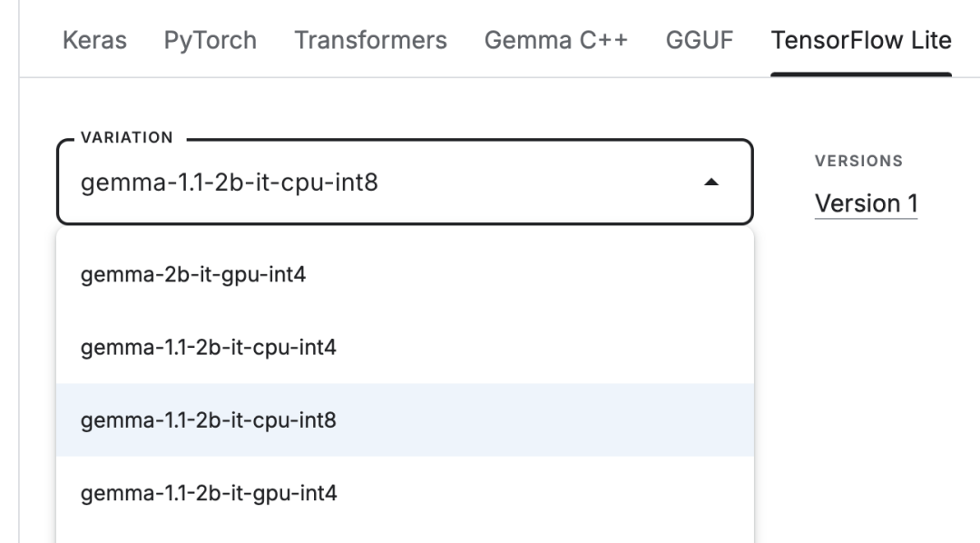Collapse the Variation list using the caret arrow
980x543 pixels.
click(710, 182)
